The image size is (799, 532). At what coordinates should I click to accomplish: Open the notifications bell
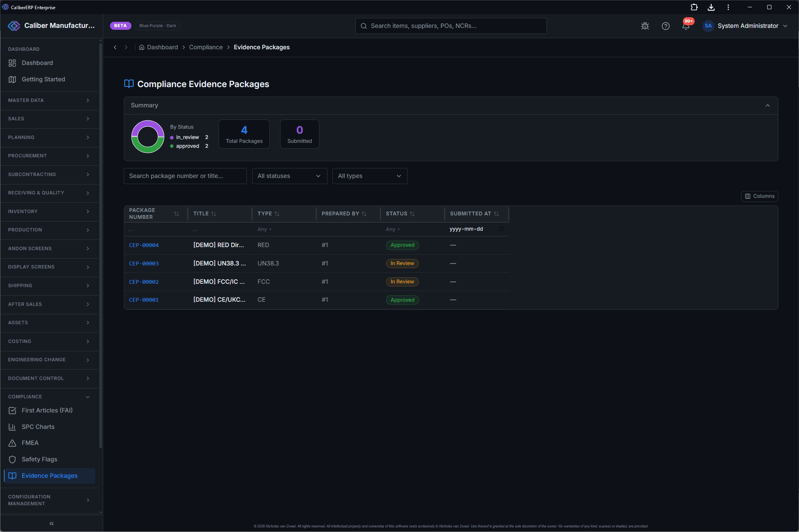686,26
